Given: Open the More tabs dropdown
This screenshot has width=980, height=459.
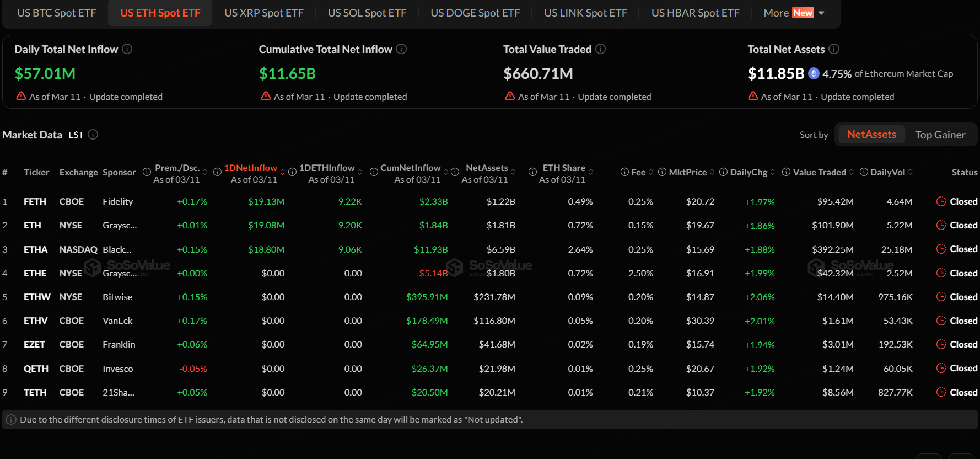Looking at the screenshot, I should (x=793, y=13).
